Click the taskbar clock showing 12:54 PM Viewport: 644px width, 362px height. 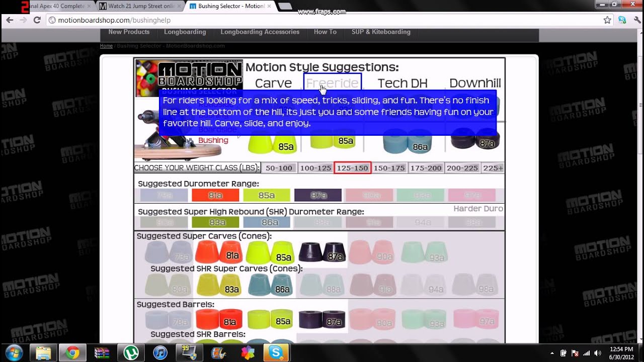[x=621, y=353]
